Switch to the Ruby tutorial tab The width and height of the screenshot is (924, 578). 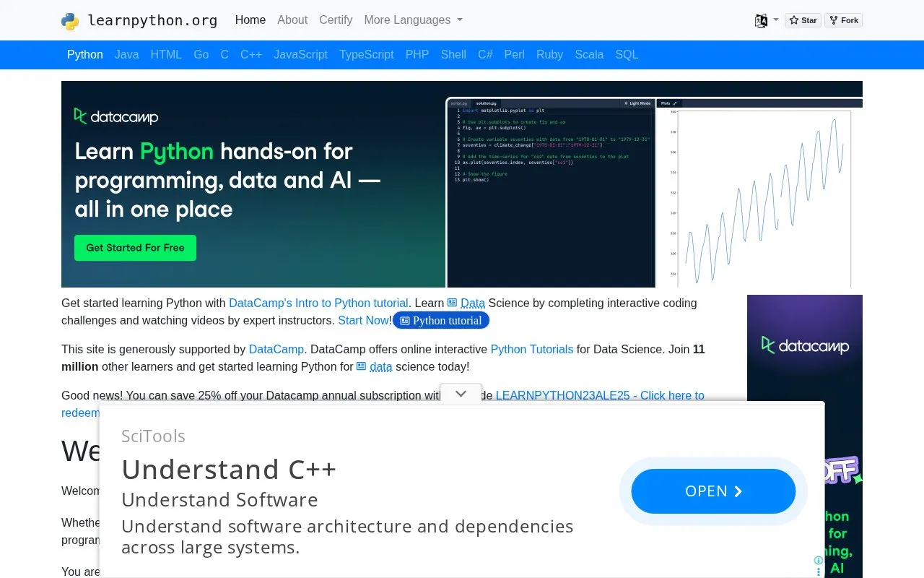coord(549,55)
